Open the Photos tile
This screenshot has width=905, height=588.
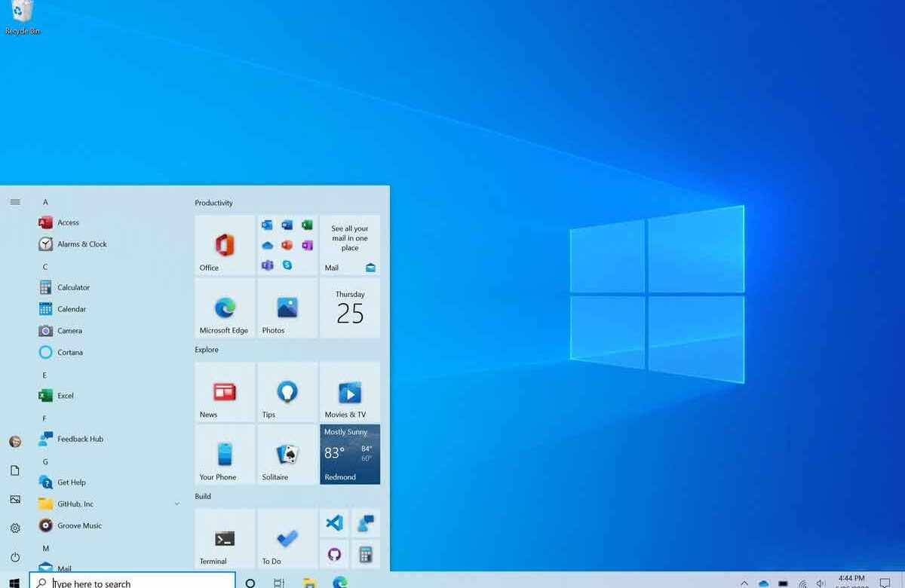pos(287,308)
